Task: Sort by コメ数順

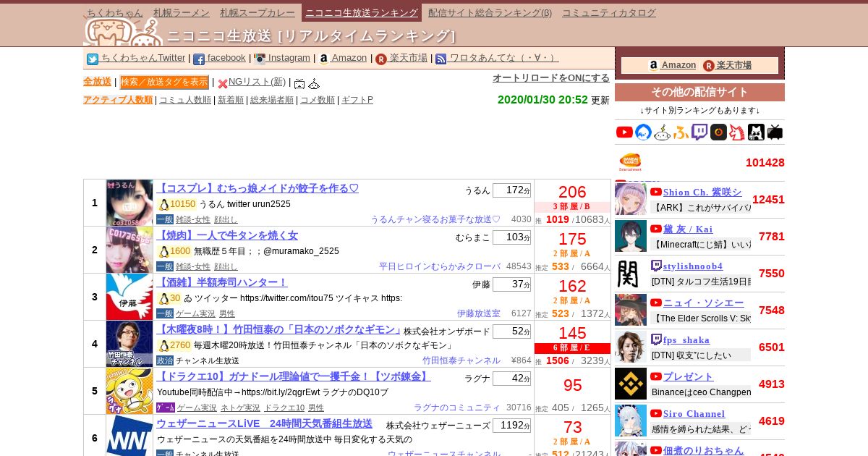Action: 318,100
